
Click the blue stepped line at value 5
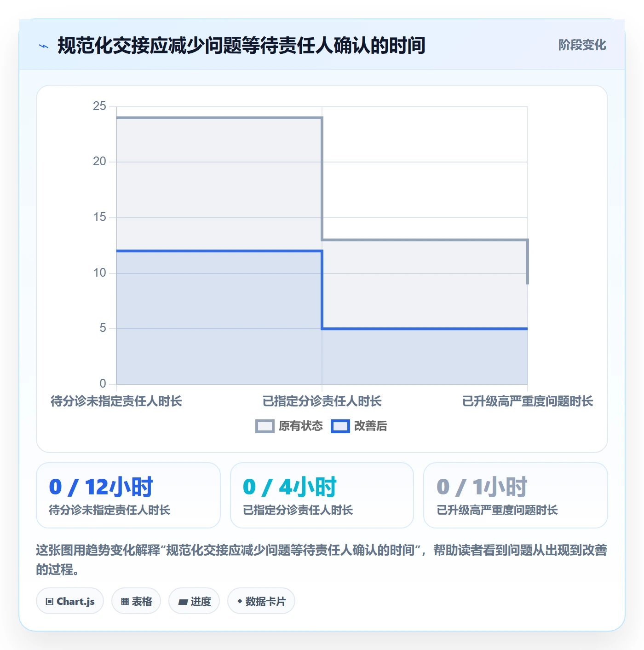[425, 329]
